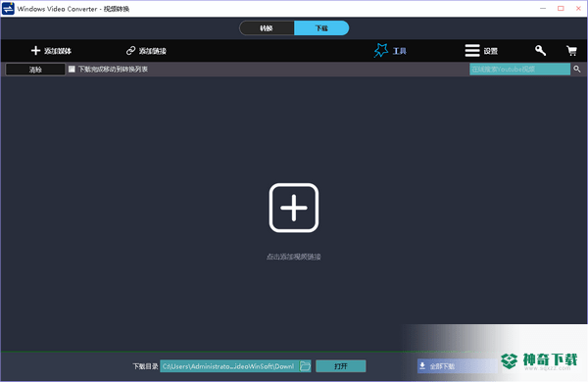
Task: Click the magnifier icon beside the YouTube search field
Action: 577,69
